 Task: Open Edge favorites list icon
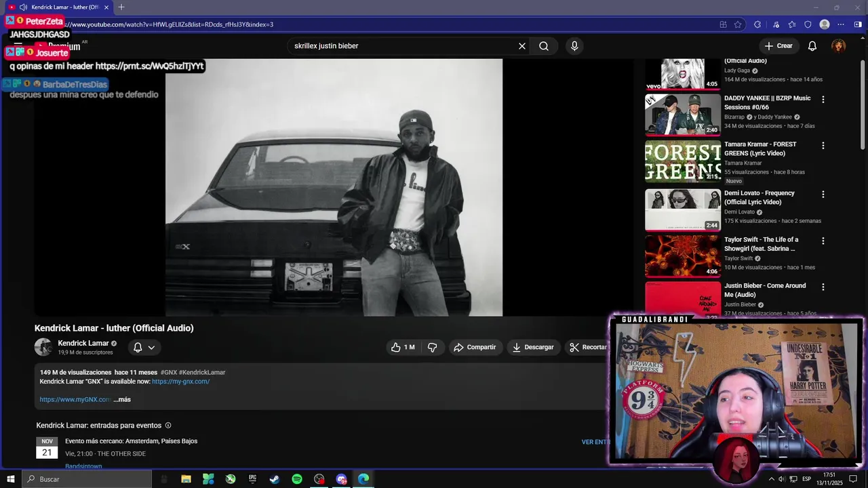[792, 24]
